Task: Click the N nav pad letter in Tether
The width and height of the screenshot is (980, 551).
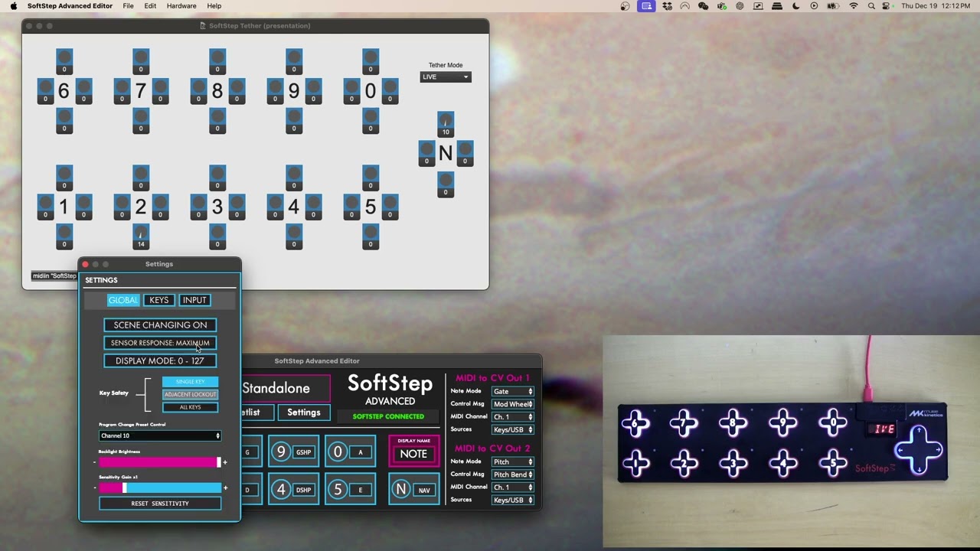Action: [445, 153]
